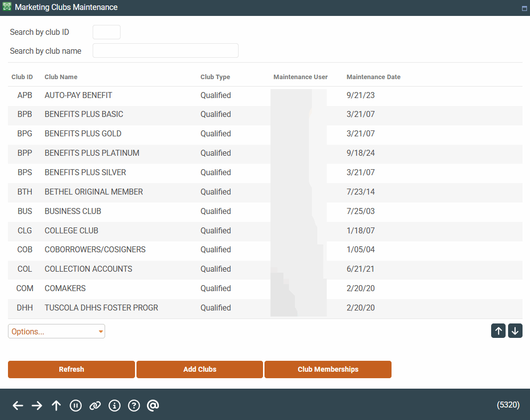Expand the Options... dropdown
Screen dimensions: 530x420
(x=56, y=331)
